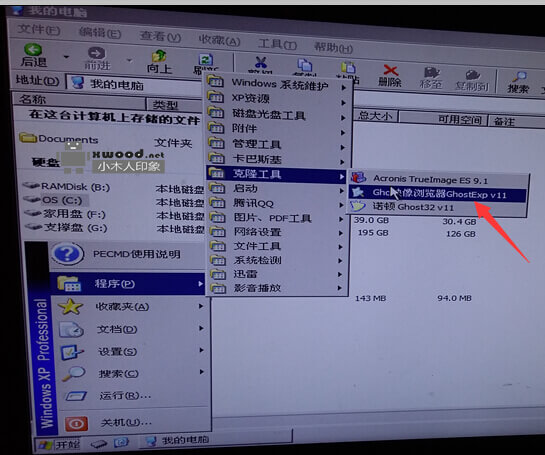Sort by the 总大小 column header
The image size is (545, 455).
375,115
